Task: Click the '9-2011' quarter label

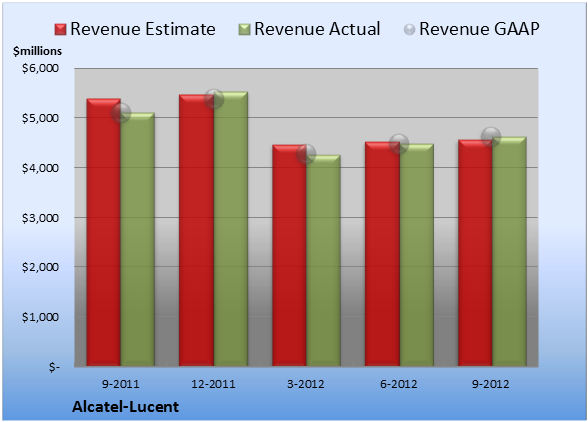Action: (121, 384)
